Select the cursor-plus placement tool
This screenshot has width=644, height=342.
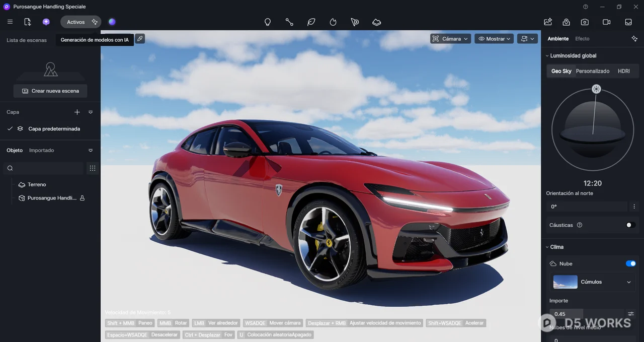pos(355,22)
